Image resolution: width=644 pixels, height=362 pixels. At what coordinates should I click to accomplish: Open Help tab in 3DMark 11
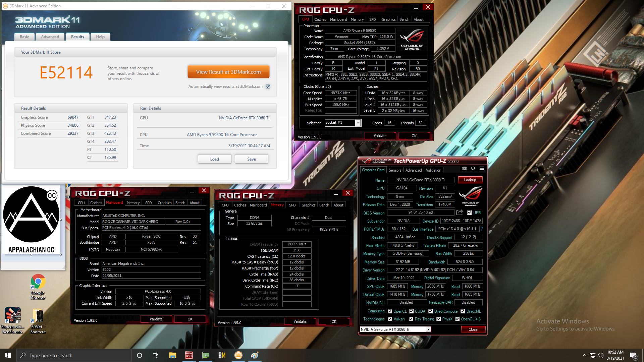point(100,37)
